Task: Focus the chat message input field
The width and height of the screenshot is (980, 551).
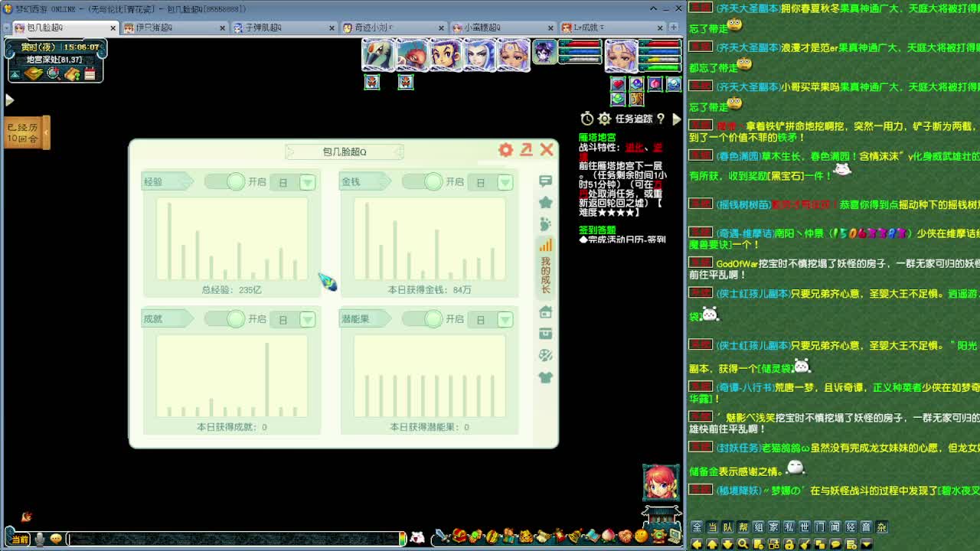Action: [x=234, y=540]
